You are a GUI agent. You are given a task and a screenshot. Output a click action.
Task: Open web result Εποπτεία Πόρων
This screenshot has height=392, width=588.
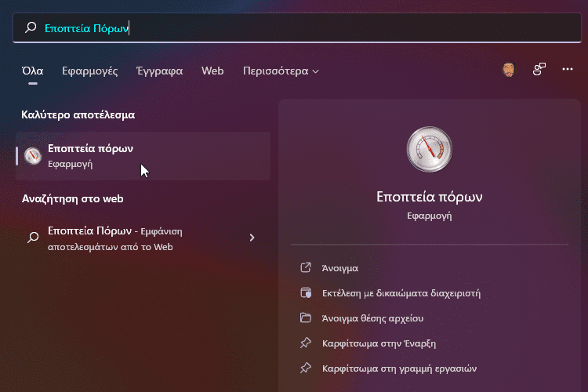143,238
